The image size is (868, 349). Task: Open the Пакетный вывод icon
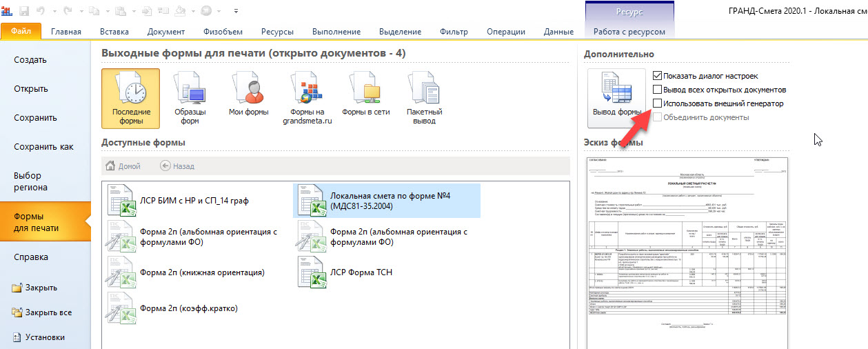click(425, 98)
